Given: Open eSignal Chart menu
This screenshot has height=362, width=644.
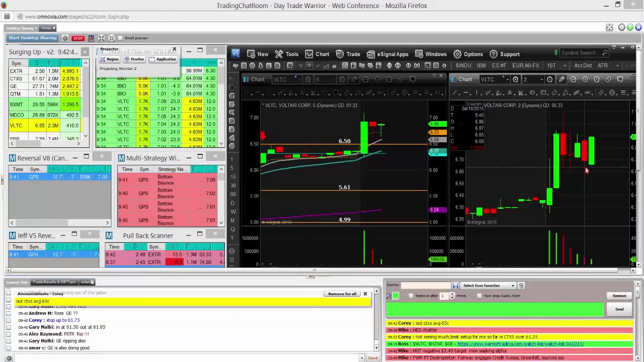Looking at the screenshot, I should tap(317, 54).
